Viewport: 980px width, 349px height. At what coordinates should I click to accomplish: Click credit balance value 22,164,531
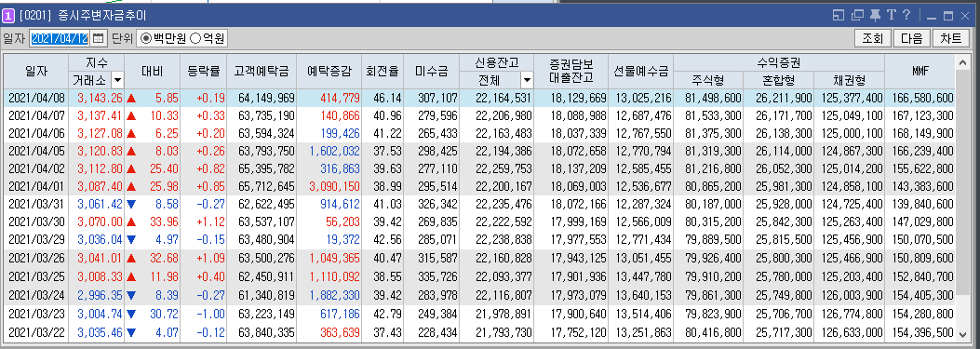[503, 98]
